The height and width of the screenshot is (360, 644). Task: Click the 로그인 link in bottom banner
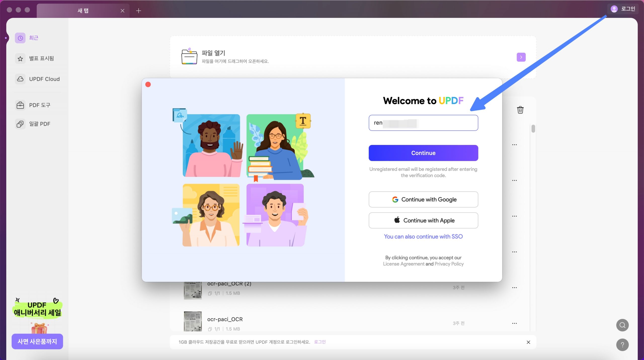[x=320, y=342]
